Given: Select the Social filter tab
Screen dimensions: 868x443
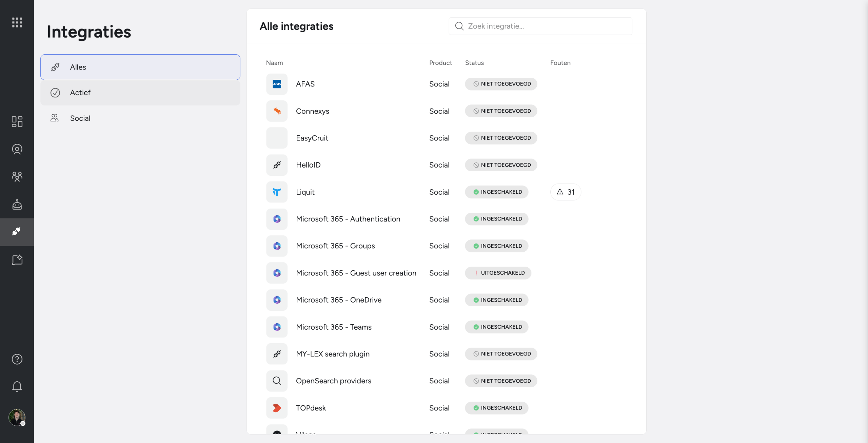Looking at the screenshot, I should [x=140, y=118].
